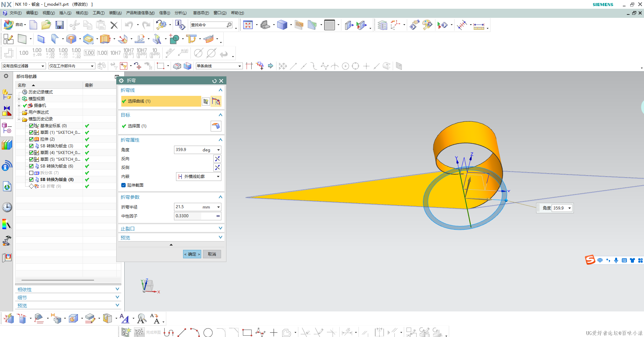Click the navigator settings gear icon

(6, 76)
